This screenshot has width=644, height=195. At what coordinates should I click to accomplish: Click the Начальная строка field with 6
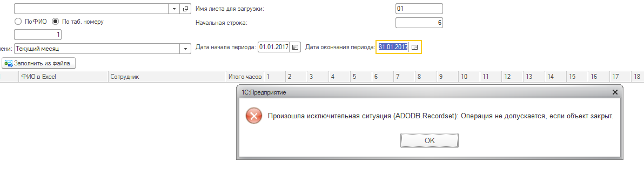pyautogui.click(x=419, y=23)
